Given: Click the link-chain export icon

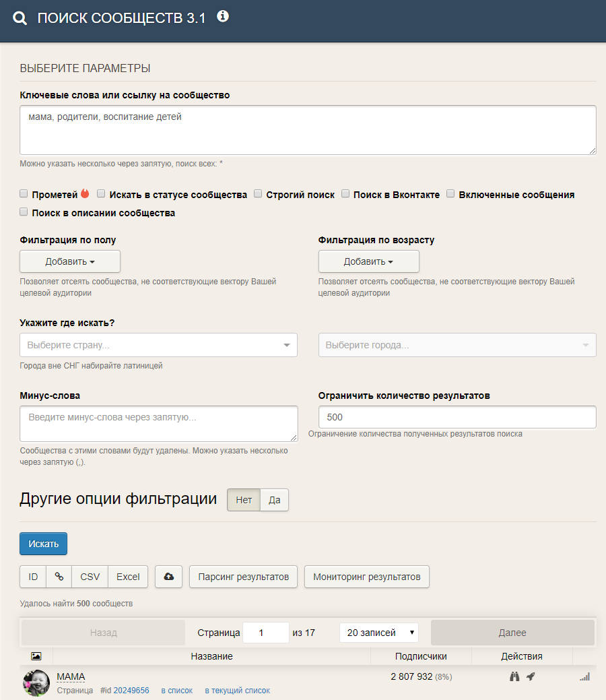Looking at the screenshot, I should point(59,576).
